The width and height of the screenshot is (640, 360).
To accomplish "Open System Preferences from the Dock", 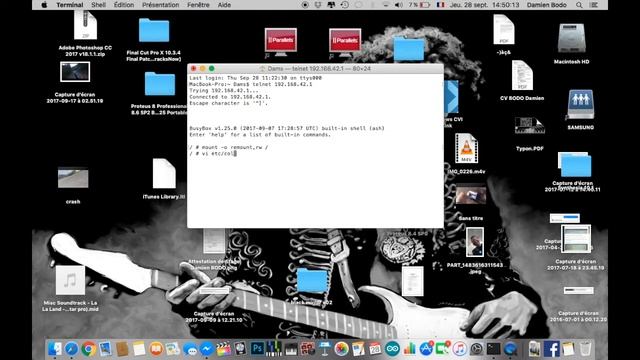I will pos(476,349).
